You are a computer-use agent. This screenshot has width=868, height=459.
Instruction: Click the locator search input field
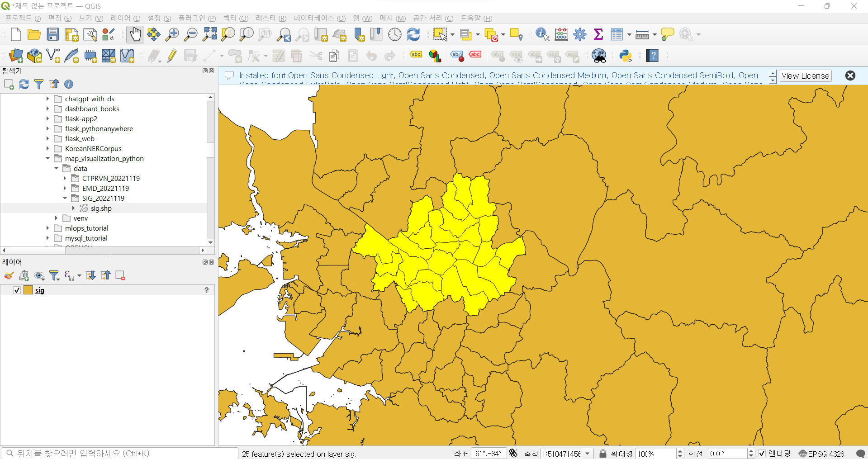(x=120, y=453)
